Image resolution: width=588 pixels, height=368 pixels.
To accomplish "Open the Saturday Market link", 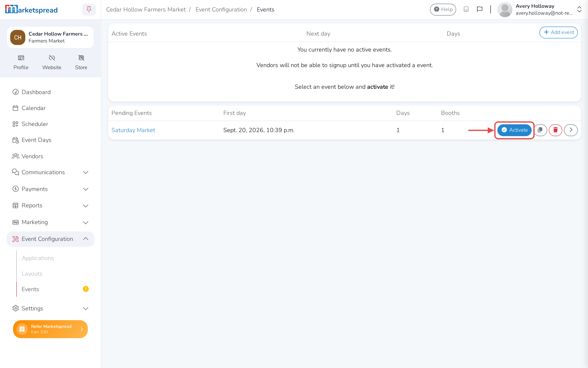I will pos(133,130).
